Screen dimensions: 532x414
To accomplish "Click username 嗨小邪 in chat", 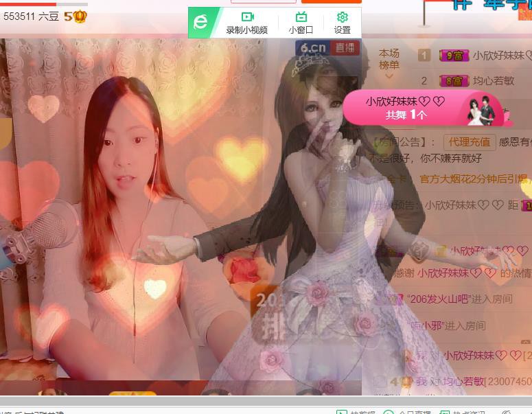I will (425, 325).
